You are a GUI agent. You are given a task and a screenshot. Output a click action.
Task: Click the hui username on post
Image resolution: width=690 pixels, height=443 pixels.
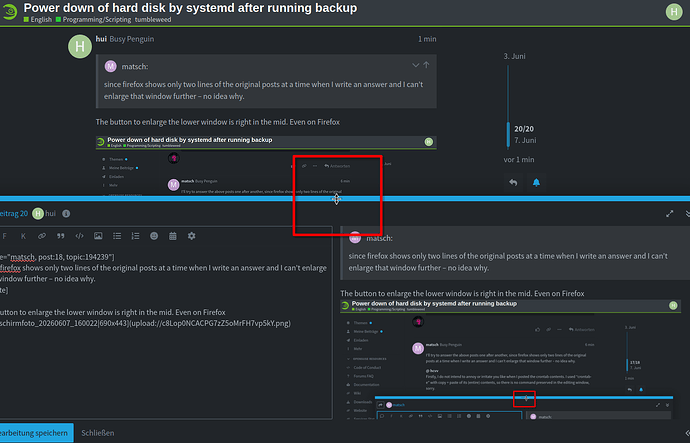[x=101, y=39]
